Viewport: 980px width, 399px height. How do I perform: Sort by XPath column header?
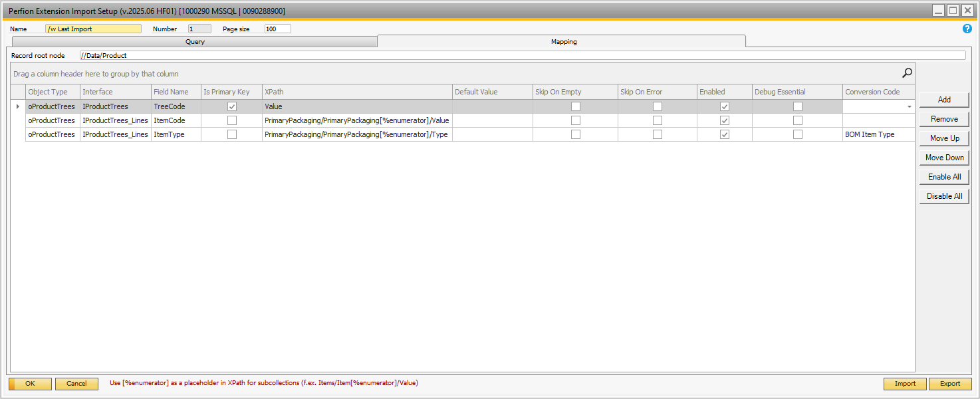click(357, 92)
